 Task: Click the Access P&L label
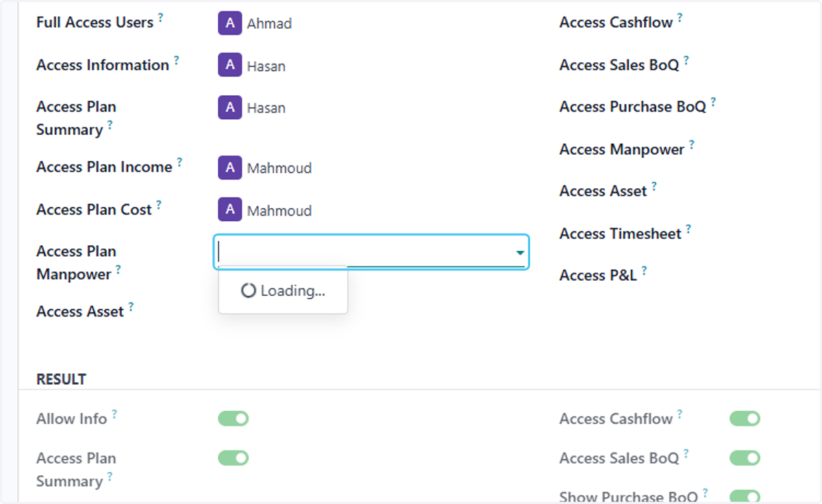coord(598,275)
